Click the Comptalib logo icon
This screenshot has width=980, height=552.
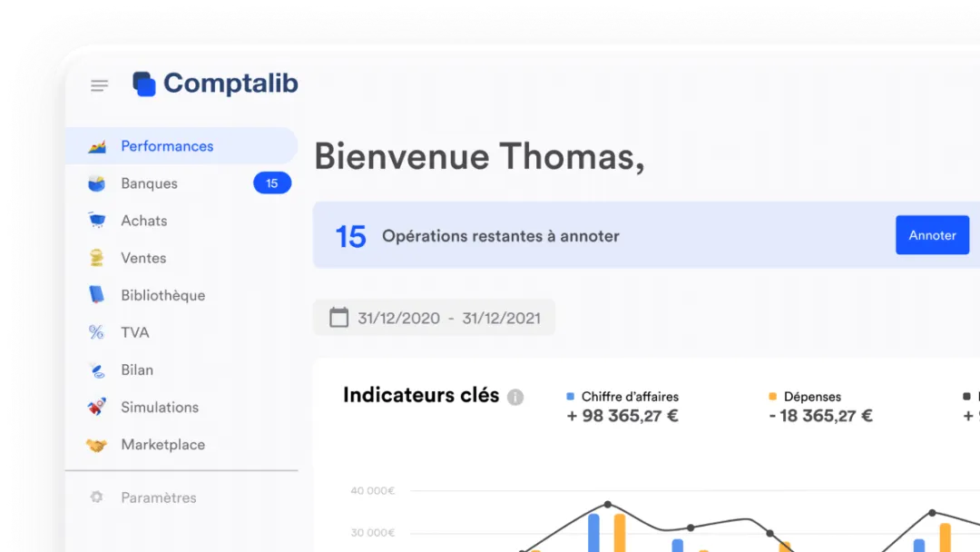(143, 84)
